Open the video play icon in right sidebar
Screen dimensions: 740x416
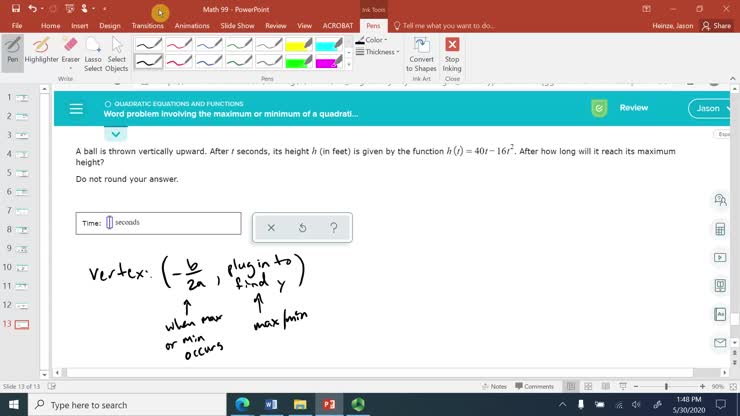tap(720, 257)
